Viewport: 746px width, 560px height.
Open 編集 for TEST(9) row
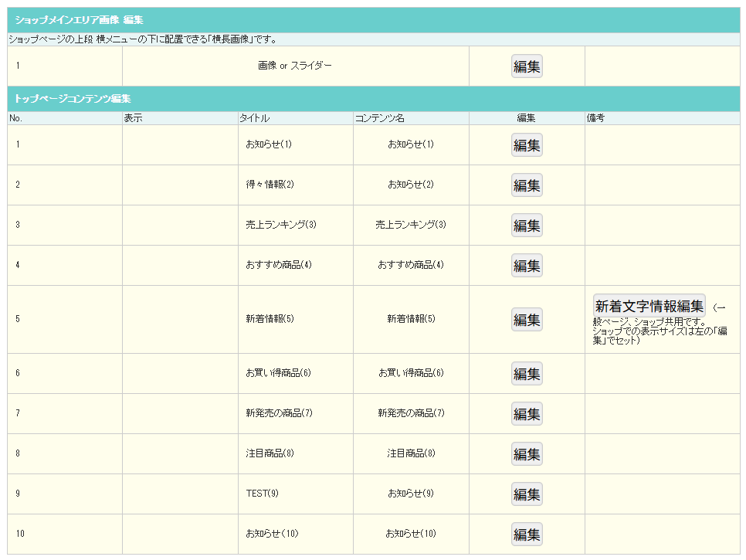pyautogui.click(x=527, y=494)
